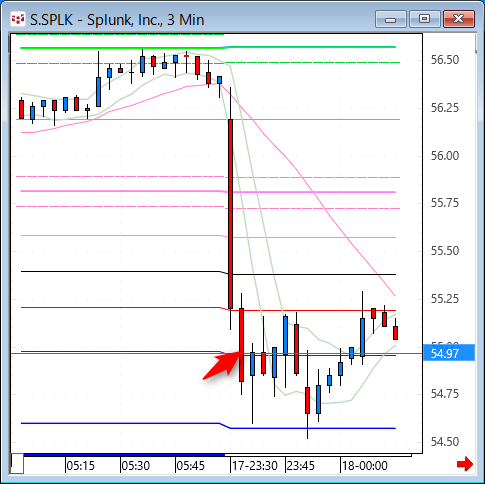Click the 05:15 time axis label
The height and width of the screenshot is (484, 485).
(x=80, y=466)
